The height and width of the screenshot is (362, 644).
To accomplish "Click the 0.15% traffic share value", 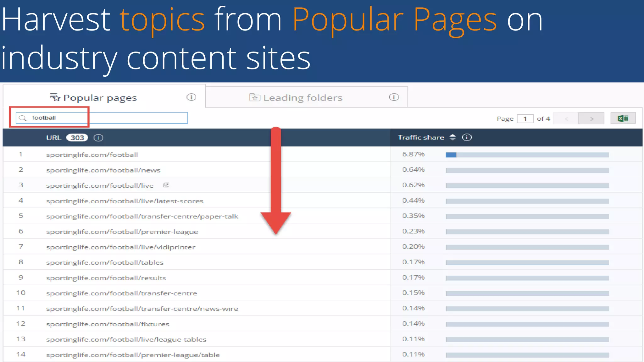I will [x=413, y=293].
